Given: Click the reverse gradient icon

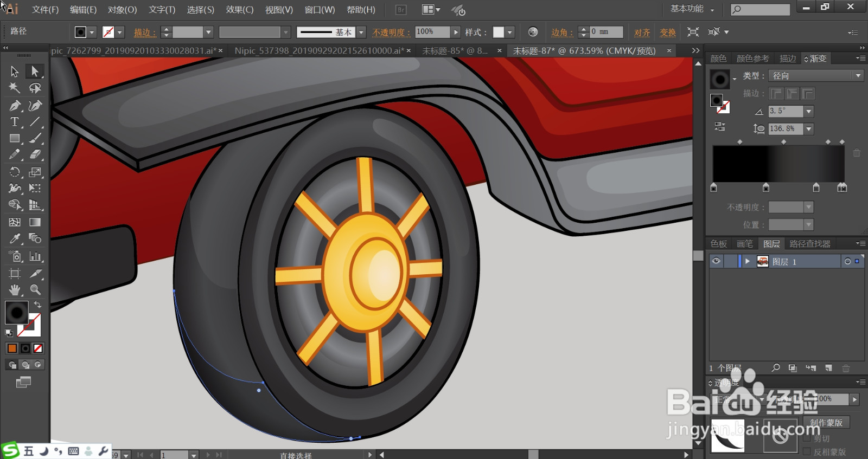Looking at the screenshot, I should pyautogui.click(x=720, y=126).
